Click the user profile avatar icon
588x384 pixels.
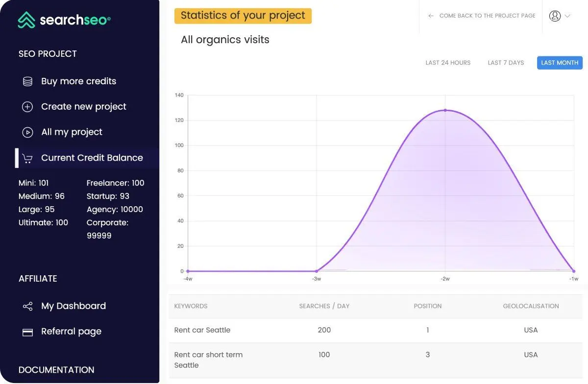[555, 16]
